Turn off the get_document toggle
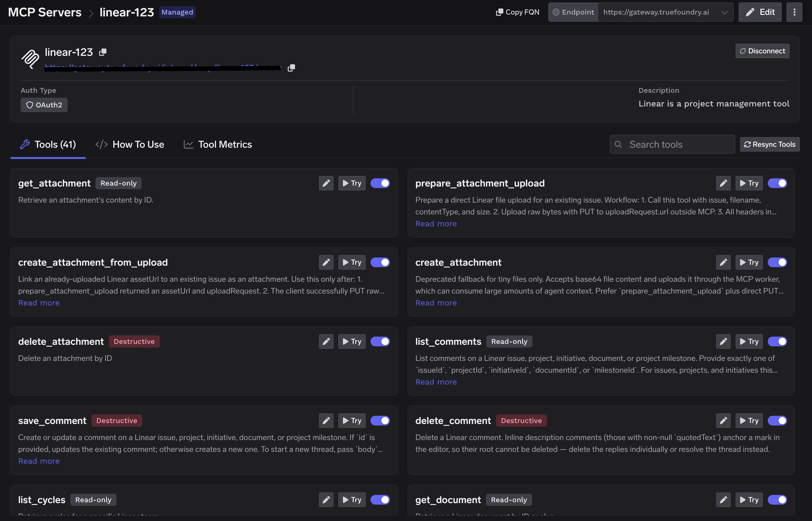 [x=777, y=500]
